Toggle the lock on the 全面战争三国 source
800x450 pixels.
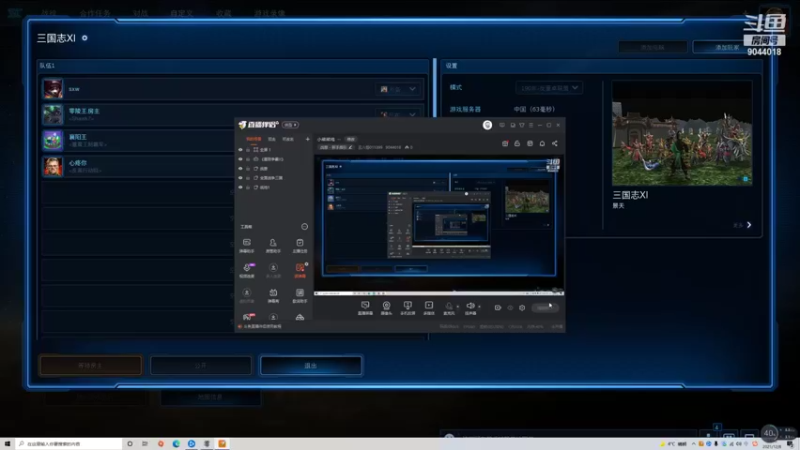pyautogui.click(x=248, y=178)
